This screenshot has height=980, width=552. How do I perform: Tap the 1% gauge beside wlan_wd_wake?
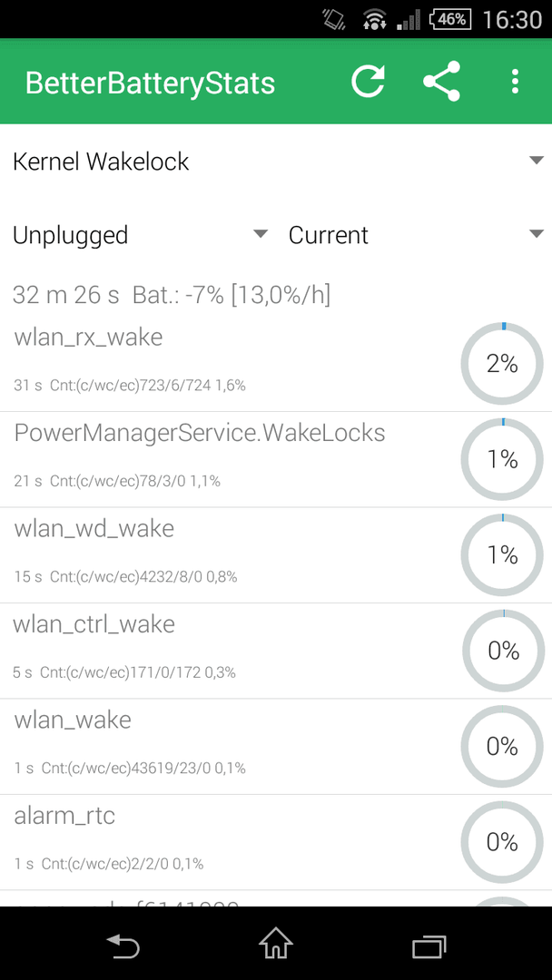point(503,555)
